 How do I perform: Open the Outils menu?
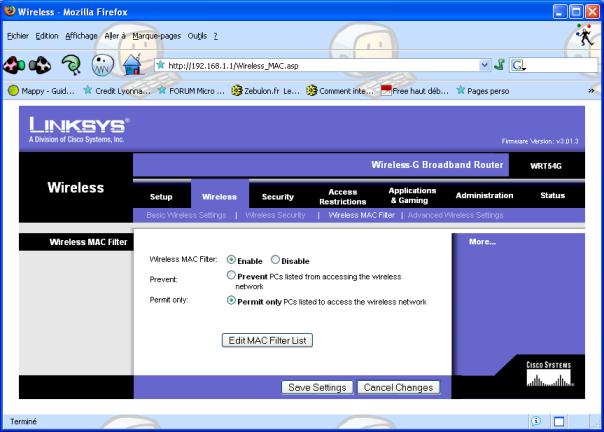coord(197,36)
